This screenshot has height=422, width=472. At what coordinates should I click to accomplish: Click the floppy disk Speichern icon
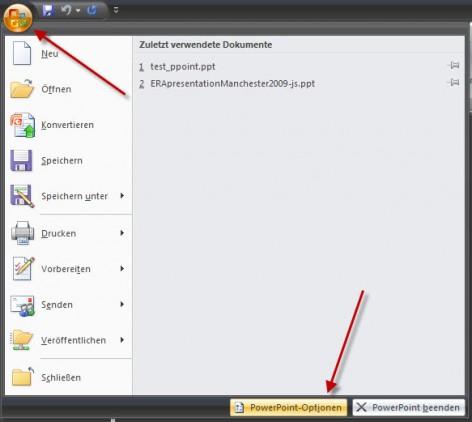point(21,160)
